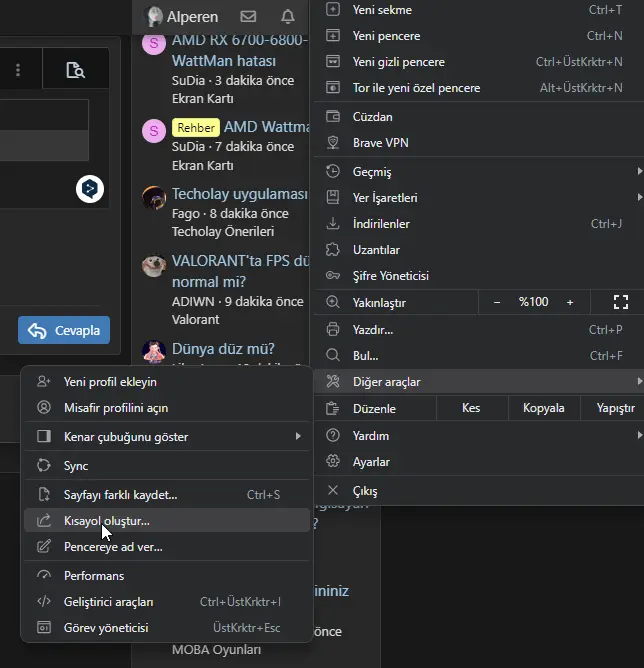Click the document search preview icon
The width and height of the screenshot is (644, 668).
pyautogui.click(x=75, y=70)
